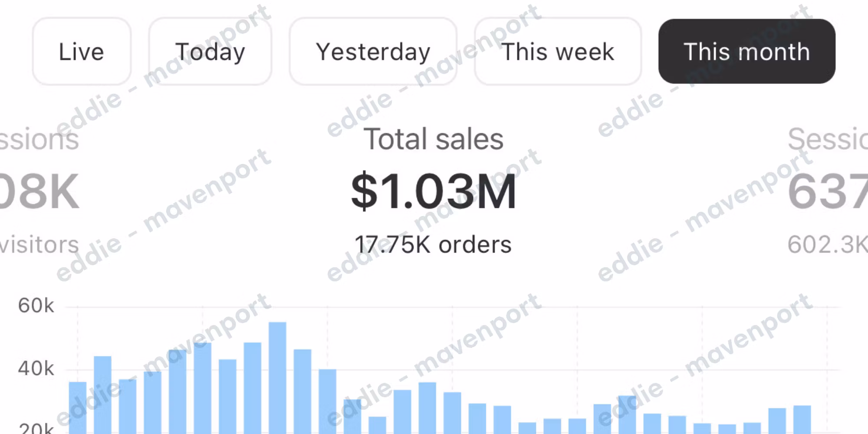Click the Total sales heading
The width and height of the screenshot is (868, 434).
(434, 139)
